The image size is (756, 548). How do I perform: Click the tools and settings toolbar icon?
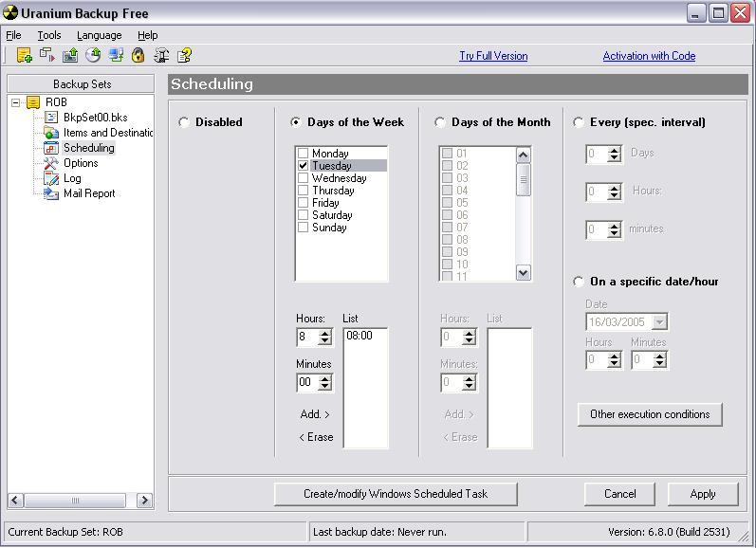pyautogui.click(x=161, y=55)
